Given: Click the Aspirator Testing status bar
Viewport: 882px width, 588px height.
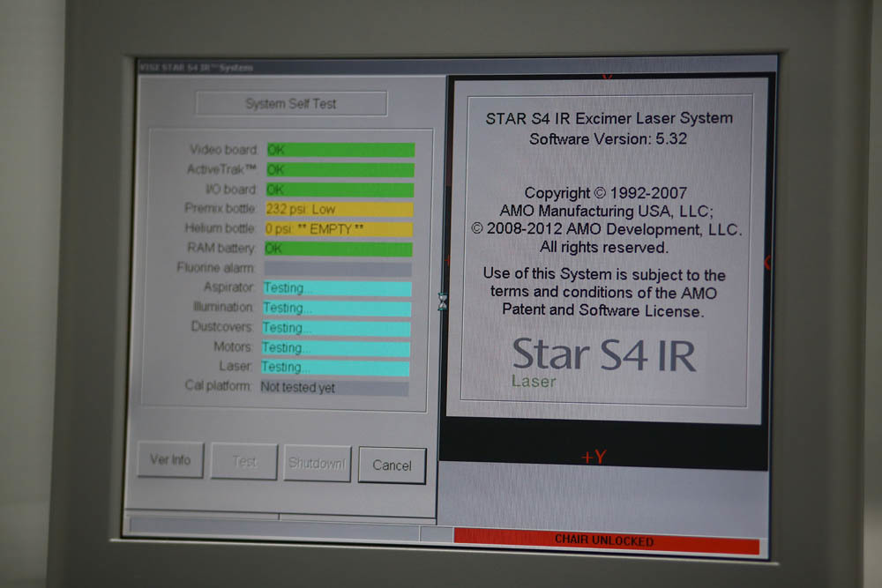Looking at the screenshot, I should click(x=338, y=287).
